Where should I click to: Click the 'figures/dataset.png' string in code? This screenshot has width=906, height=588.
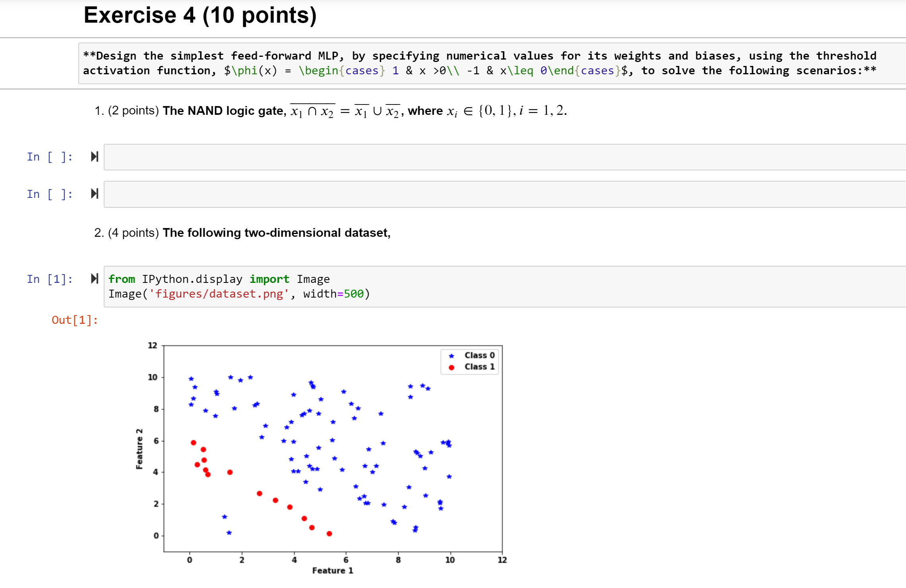coord(219,294)
